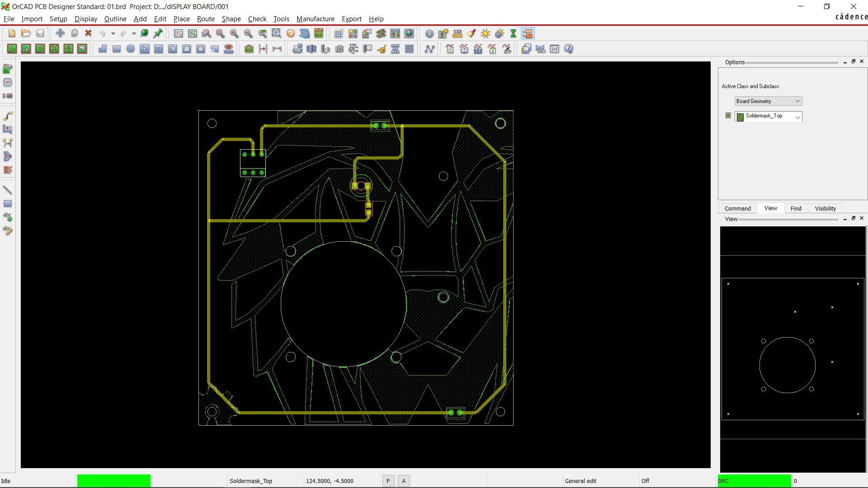The width and height of the screenshot is (868, 488).
Task: Click the red X Delete icon
Action: (88, 33)
